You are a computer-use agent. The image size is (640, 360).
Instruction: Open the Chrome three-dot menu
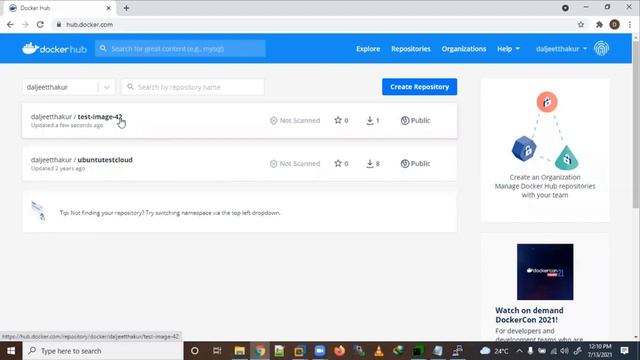point(630,24)
